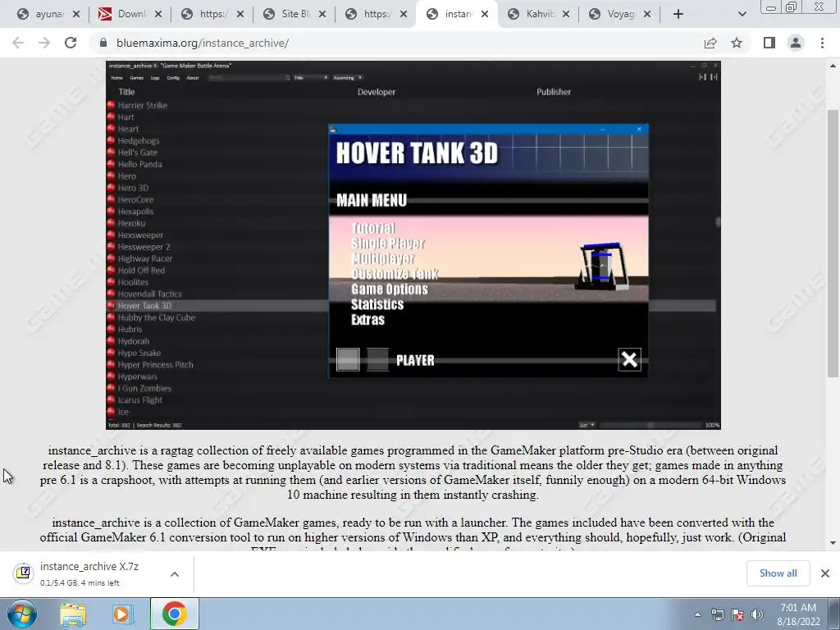The height and width of the screenshot is (630, 840).
Task: Close the downloads bar
Action: coord(825,573)
